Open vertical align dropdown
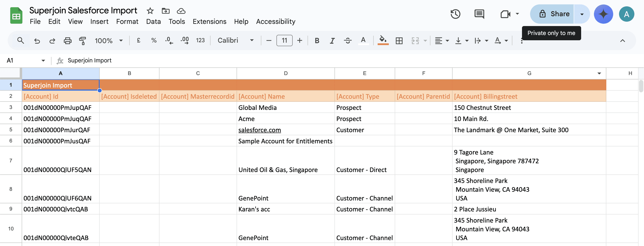644x246 pixels. [x=462, y=40]
